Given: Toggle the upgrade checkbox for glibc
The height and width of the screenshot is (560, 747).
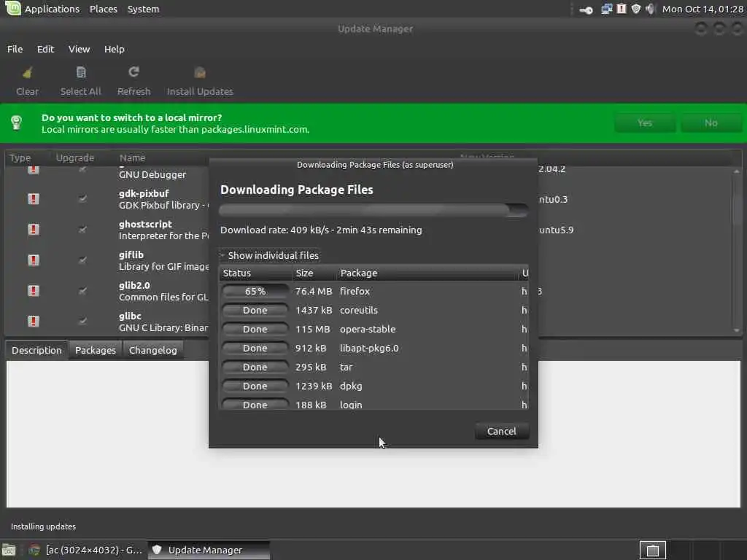Looking at the screenshot, I should coord(82,321).
